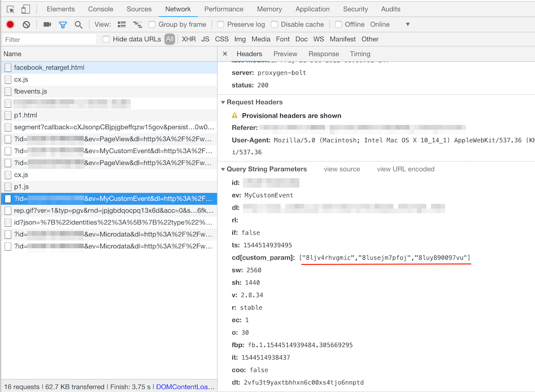Click view URL encoded link
535x392 pixels.
405,169
